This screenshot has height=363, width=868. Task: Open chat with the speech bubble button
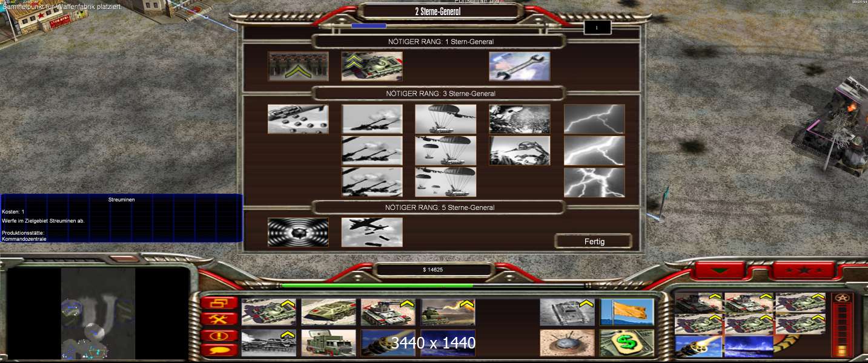(219, 350)
